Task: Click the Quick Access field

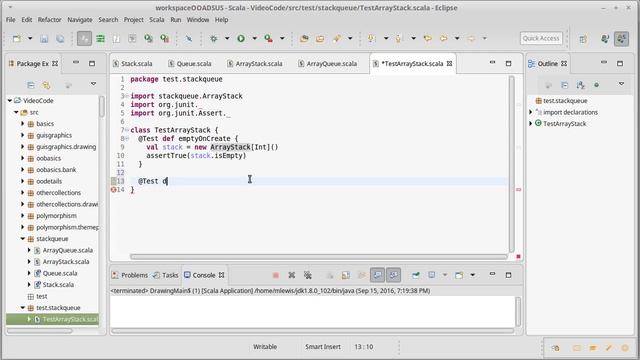Action: tap(541, 38)
